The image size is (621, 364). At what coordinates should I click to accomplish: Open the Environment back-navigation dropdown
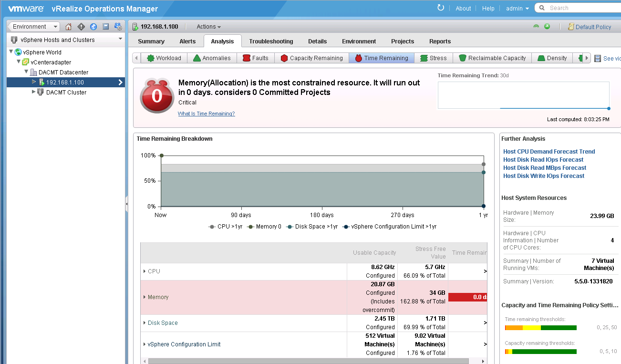pyautogui.click(x=33, y=27)
